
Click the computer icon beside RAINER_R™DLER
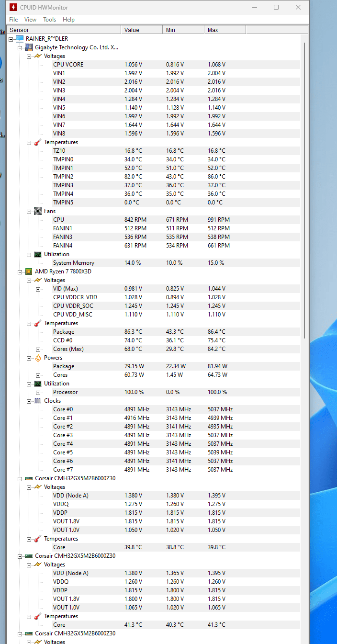point(19,38)
